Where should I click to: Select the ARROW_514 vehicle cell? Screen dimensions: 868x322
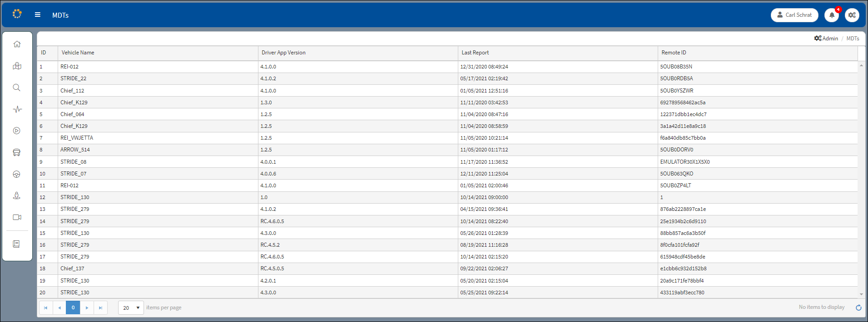tap(158, 150)
